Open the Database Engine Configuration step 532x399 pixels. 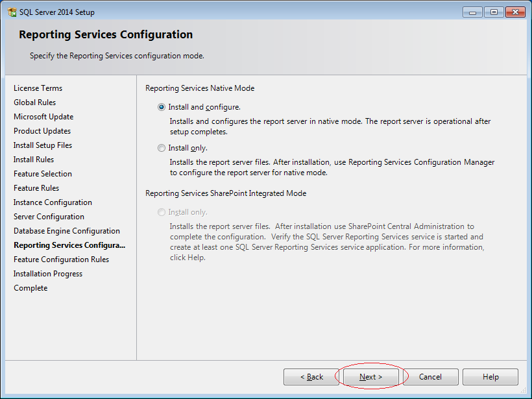tap(67, 231)
